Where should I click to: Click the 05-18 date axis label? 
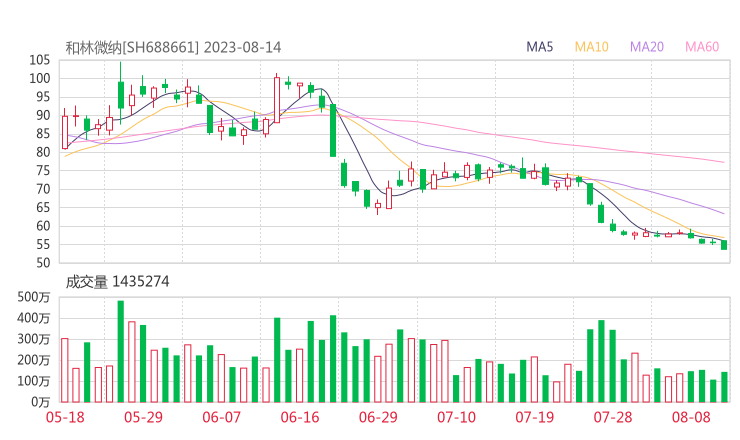point(65,417)
